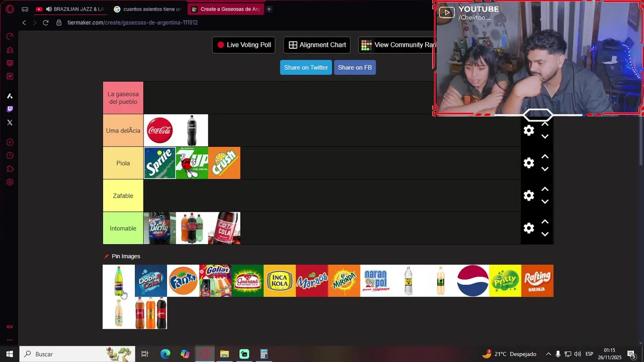Open Calculator from taskbar
The image size is (644, 362).
point(264,354)
